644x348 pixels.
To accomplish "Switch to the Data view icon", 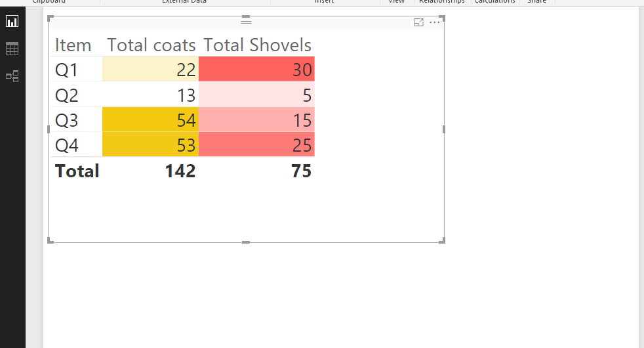I will [12, 49].
